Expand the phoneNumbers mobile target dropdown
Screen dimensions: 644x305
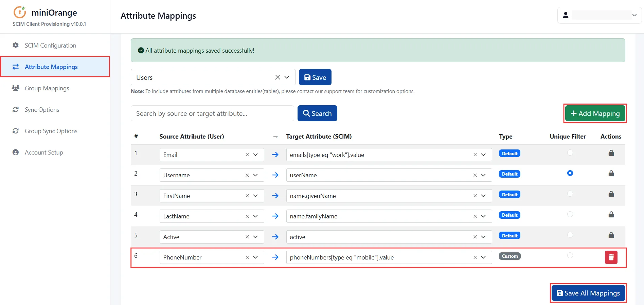pyautogui.click(x=483, y=257)
